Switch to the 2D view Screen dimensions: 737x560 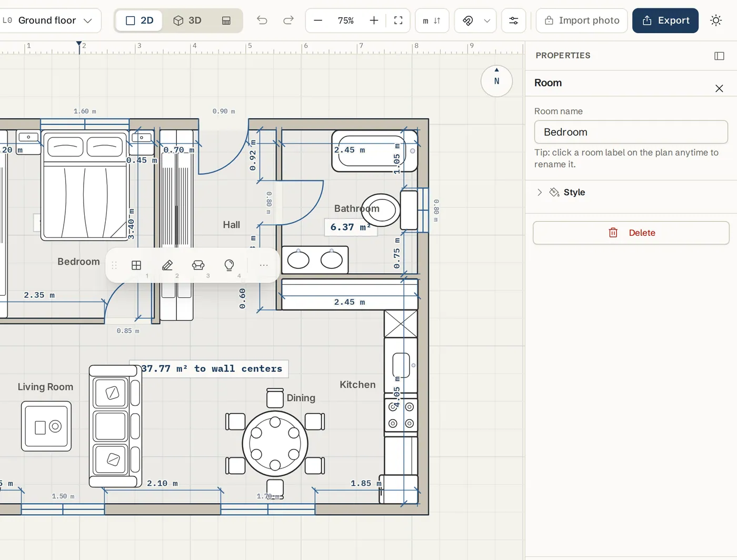coord(140,21)
